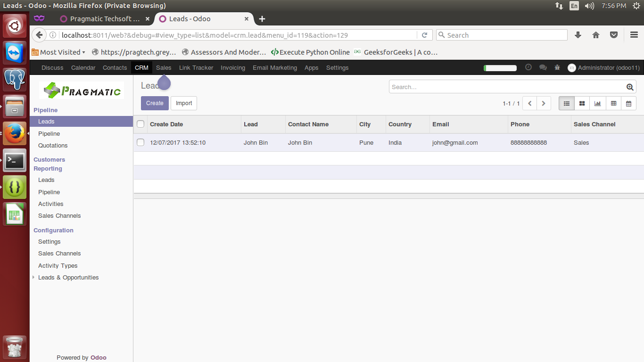Image resolution: width=644 pixels, height=362 pixels.
Task: Open the Terminal from dock
Action: [x=15, y=160]
